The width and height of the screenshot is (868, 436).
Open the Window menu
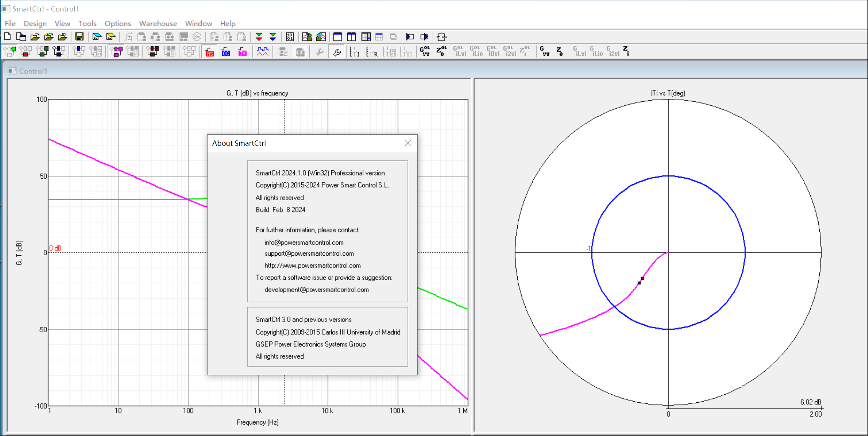(x=198, y=23)
